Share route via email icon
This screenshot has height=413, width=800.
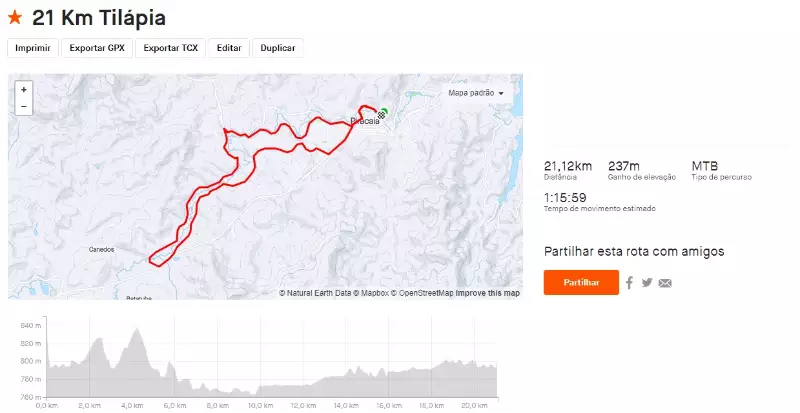(x=665, y=283)
